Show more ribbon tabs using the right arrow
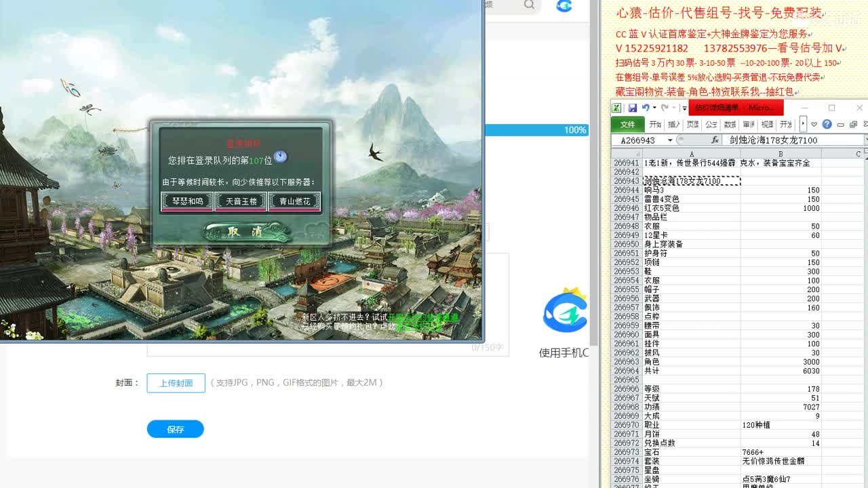Image resolution: width=868 pixels, height=488 pixels. [x=803, y=124]
